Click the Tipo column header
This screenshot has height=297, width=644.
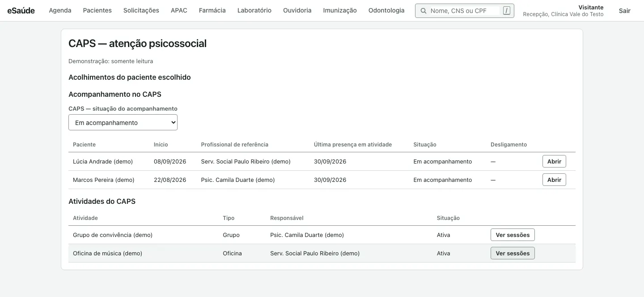point(229,218)
